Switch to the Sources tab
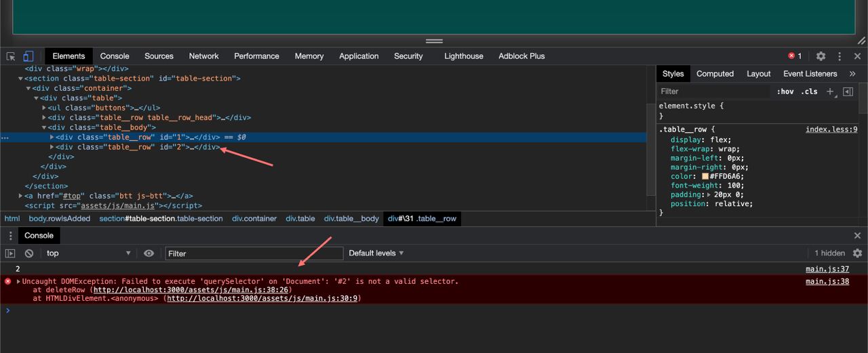This screenshot has width=868, height=353. point(159,56)
